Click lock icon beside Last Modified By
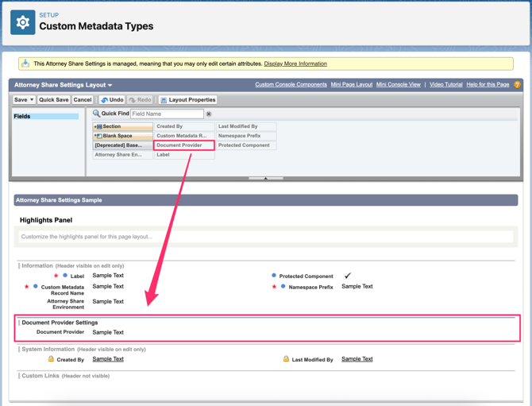The width and height of the screenshot is (532, 406). point(286,359)
